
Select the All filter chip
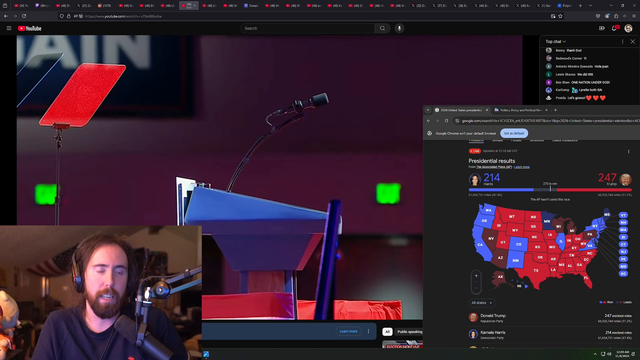coord(387,332)
